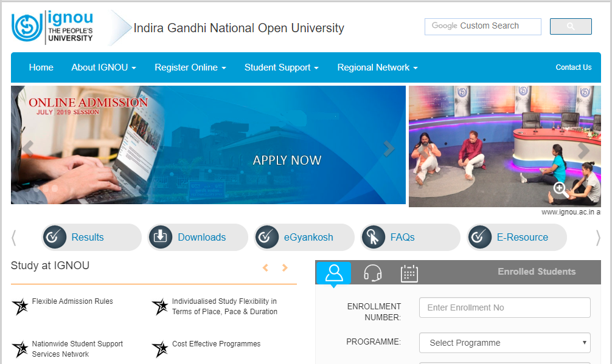Image resolution: width=612 pixels, height=364 pixels.
Task: Expand the About IGNOU menu
Action: click(103, 67)
